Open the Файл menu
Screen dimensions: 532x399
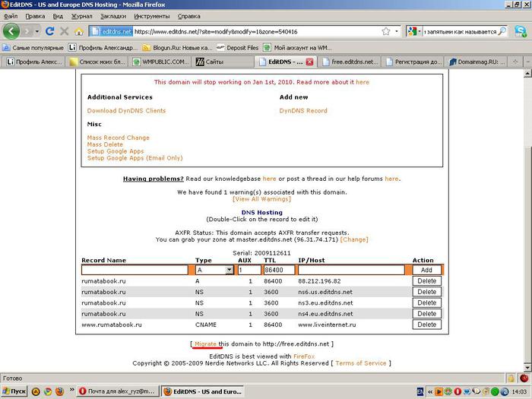pyautogui.click(x=11, y=16)
